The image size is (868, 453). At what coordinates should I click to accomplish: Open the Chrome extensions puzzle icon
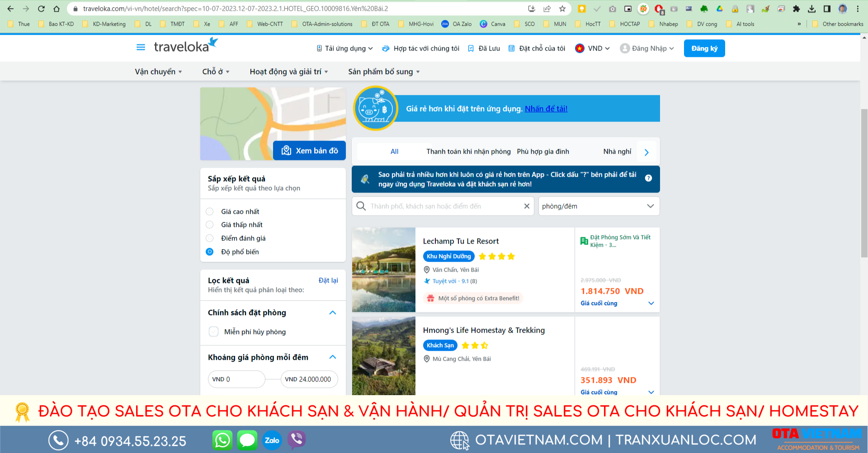click(797, 9)
